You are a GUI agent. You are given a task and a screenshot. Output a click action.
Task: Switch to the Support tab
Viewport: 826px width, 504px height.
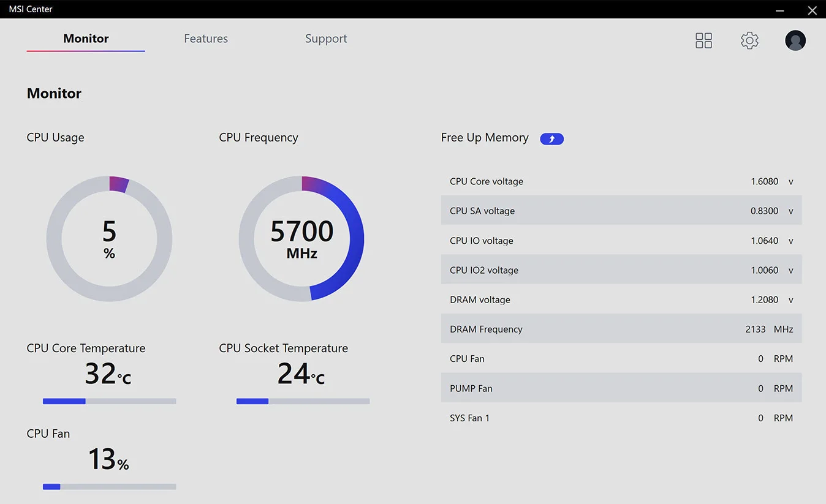pyautogui.click(x=326, y=39)
